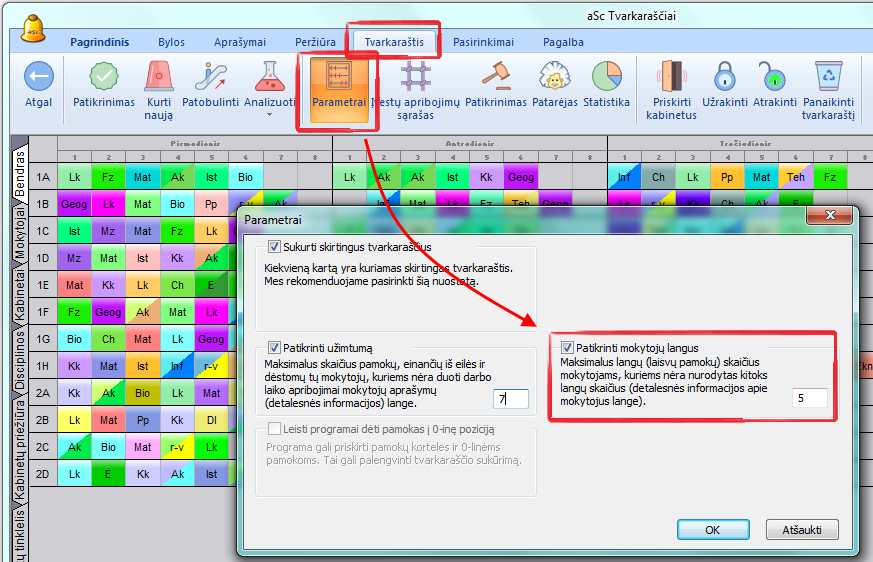Switch to the Pasirinkimai ribbon tab
Image resolution: width=873 pixels, height=562 pixels.
click(x=483, y=42)
